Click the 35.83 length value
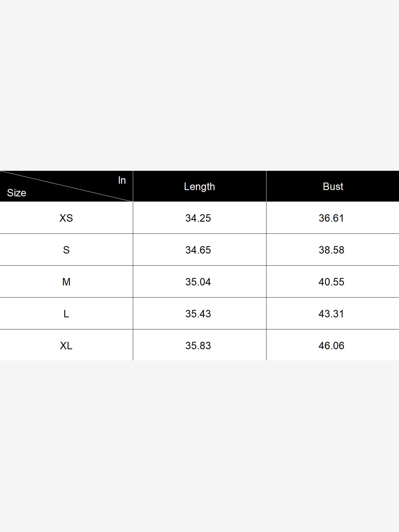The image size is (399, 532). 198,346
